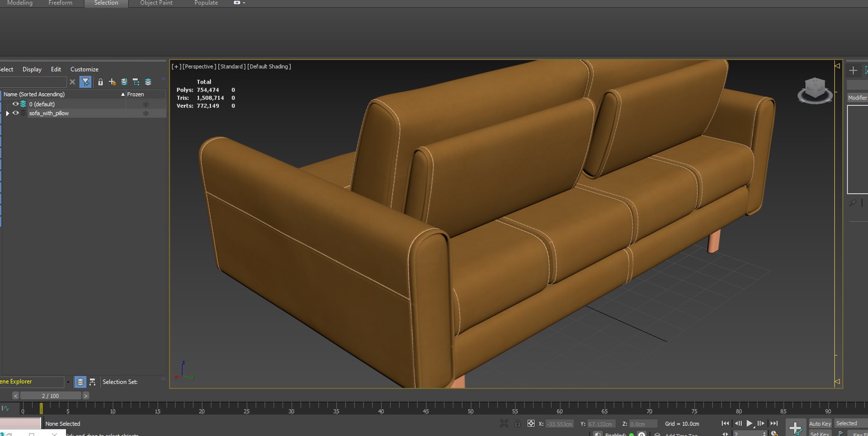Toggle visibility of 0 (default) layer
The width and height of the screenshot is (868, 436).
(x=15, y=104)
